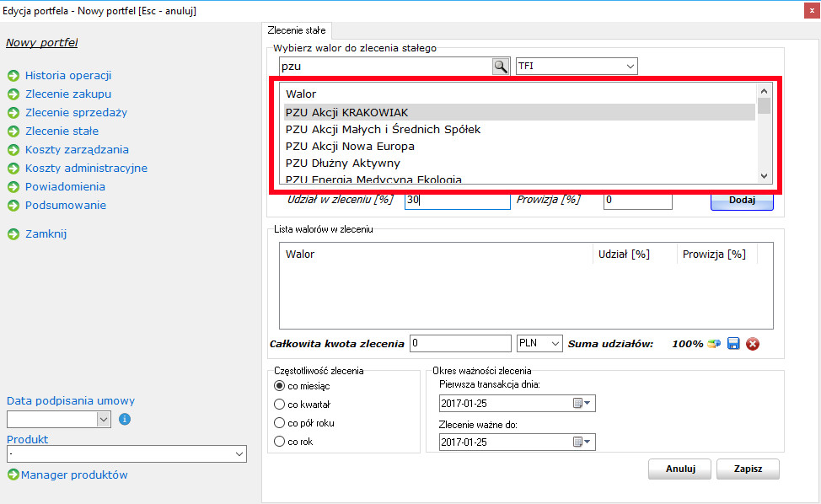Open Historia operacji in the sidebar

[x=68, y=76]
